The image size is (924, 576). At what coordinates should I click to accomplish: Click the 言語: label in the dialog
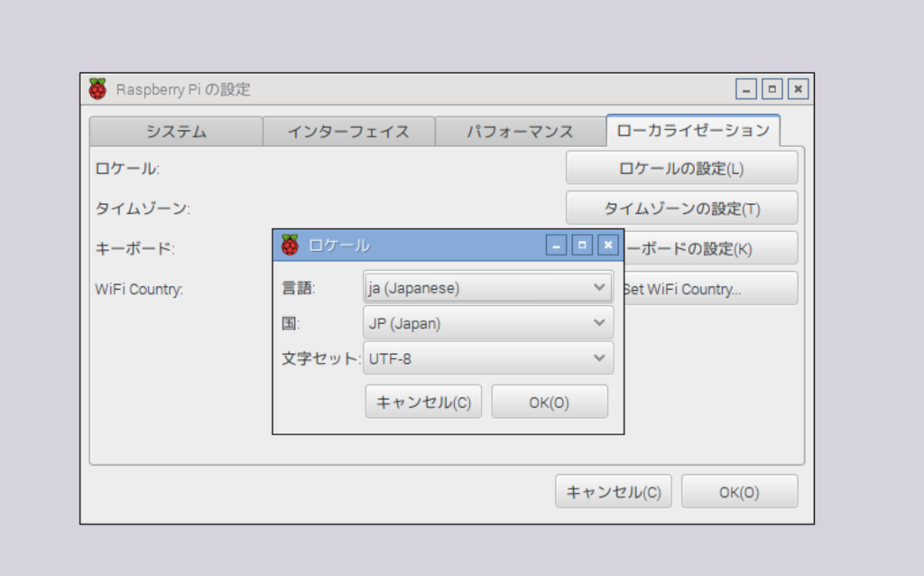[x=298, y=288]
